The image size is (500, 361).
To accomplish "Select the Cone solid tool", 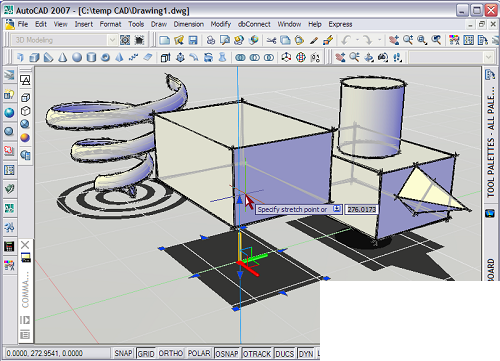I will tap(62, 57).
